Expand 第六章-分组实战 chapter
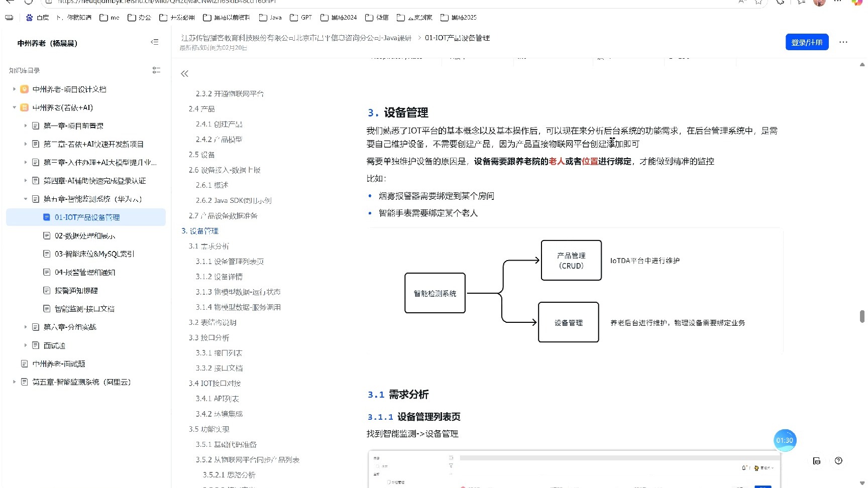The height and width of the screenshot is (488, 868). [x=25, y=327]
